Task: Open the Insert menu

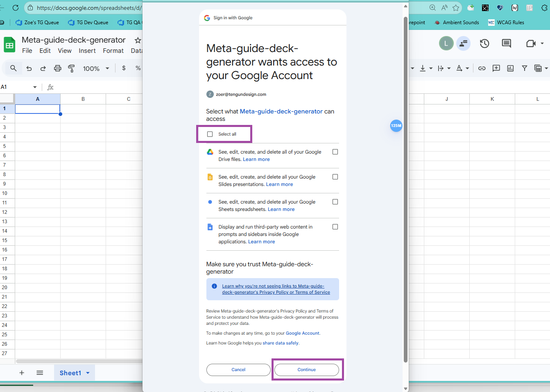Action: (x=87, y=51)
